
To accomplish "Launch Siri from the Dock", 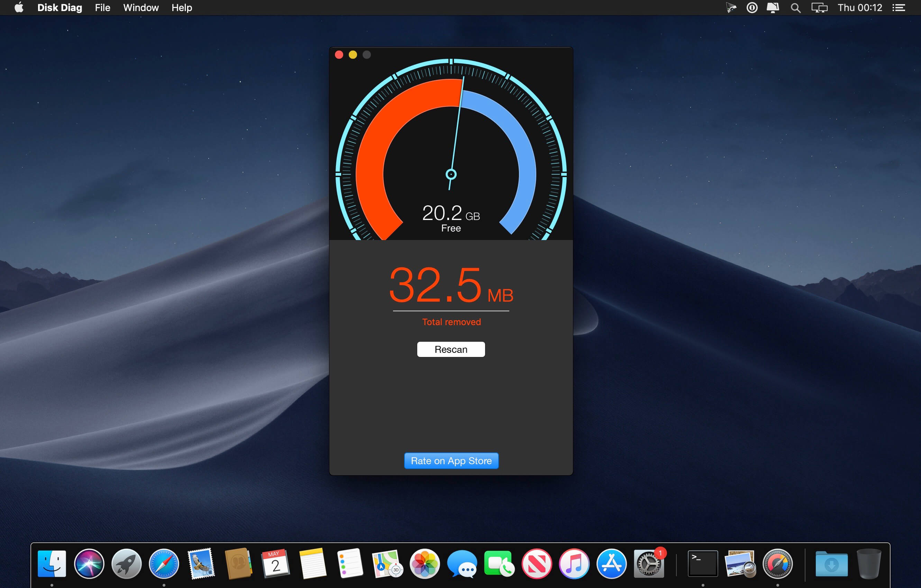I will tap(89, 563).
